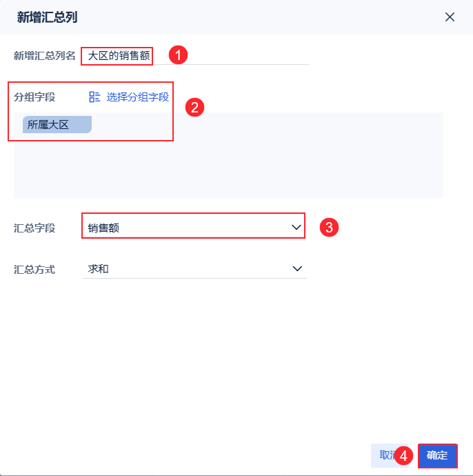Open the 选择分组字段 link
This screenshot has width=473, height=476.
point(137,97)
